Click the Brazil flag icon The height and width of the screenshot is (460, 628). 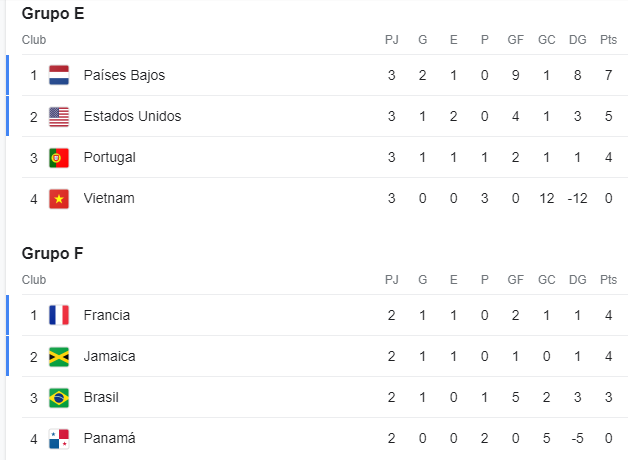click(x=59, y=398)
